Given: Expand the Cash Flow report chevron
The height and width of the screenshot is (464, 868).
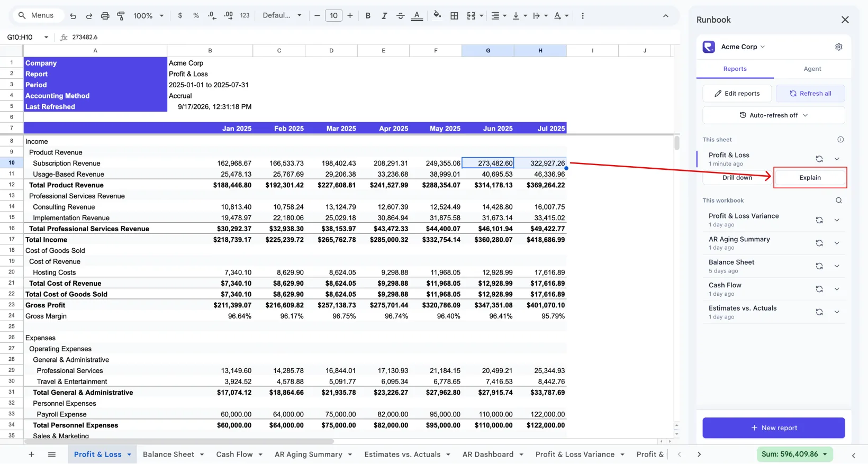Looking at the screenshot, I should [837, 289].
